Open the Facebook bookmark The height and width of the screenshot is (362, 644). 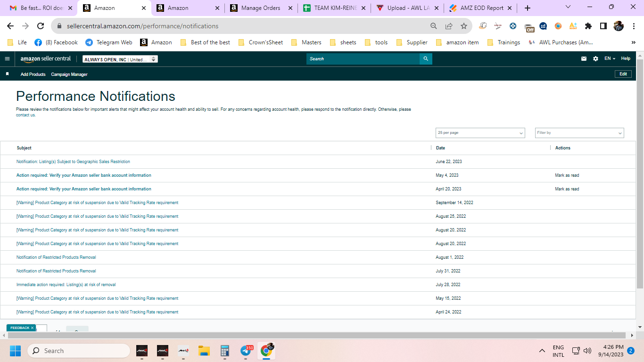tap(56, 42)
